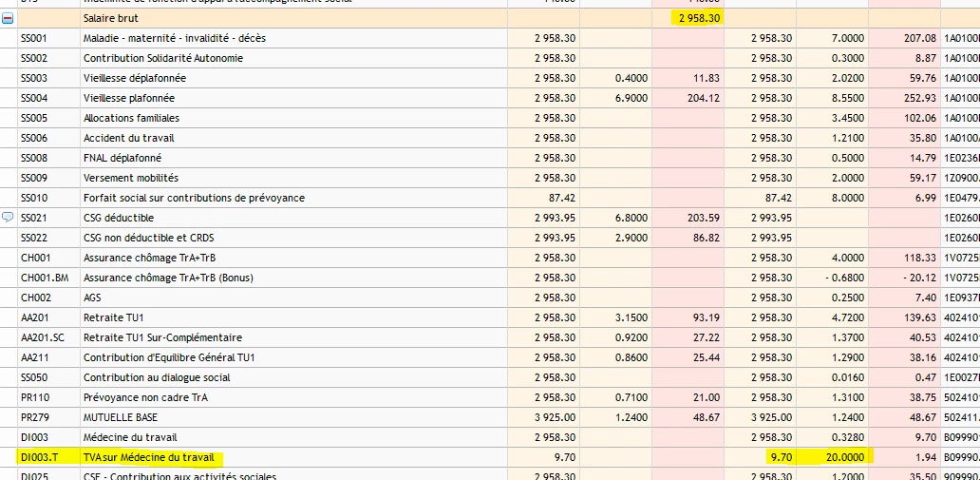980x480 pixels.
Task: Click 'Contribution au dialogue social' label
Action: [157, 377]
